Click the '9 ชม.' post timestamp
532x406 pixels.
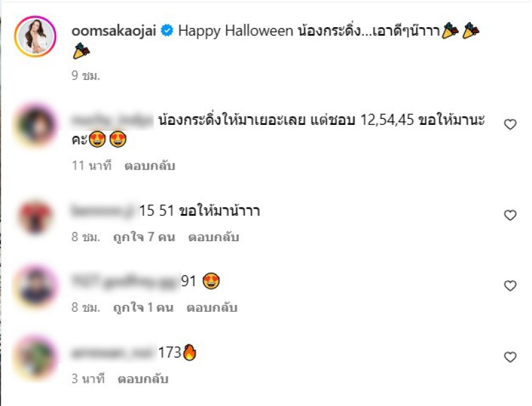(x=86, y=75)
